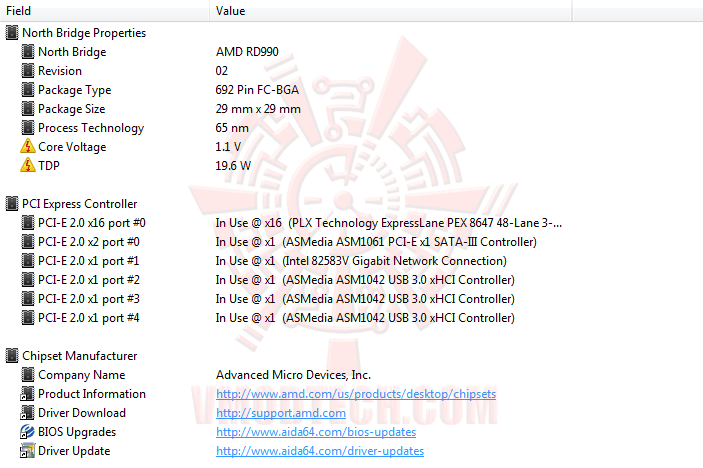Click the PCI Express Controller chip icon
Viewport: 703px width, 468px height.
[12, 204]
